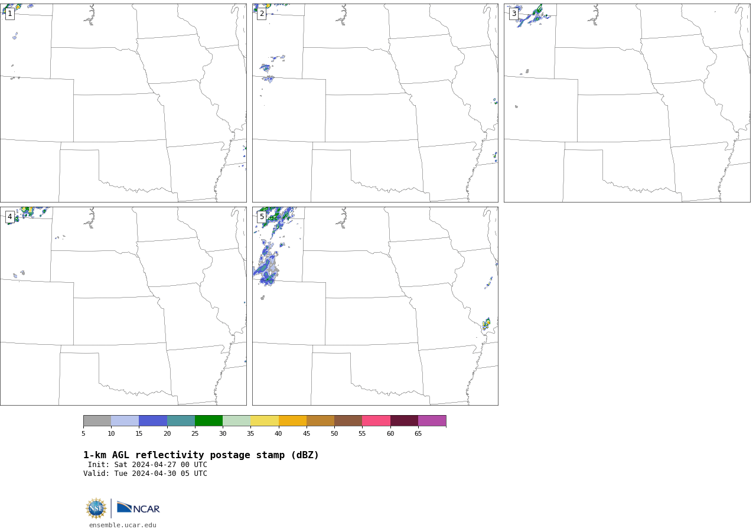This screenshot has width=756, height=532.
Task: Click the light blue 10-15 dBZ swatch
Action: pyautogui.click(x=125, y=421)
